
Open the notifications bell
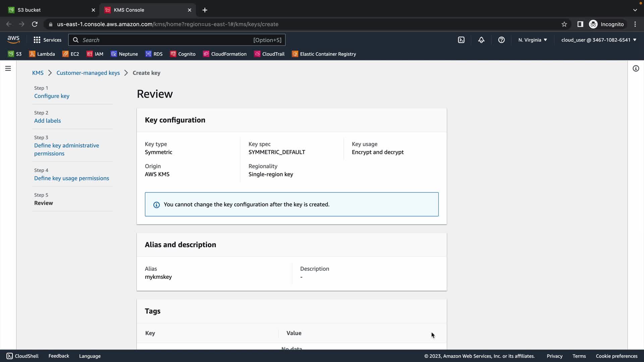tap(481, 40)
